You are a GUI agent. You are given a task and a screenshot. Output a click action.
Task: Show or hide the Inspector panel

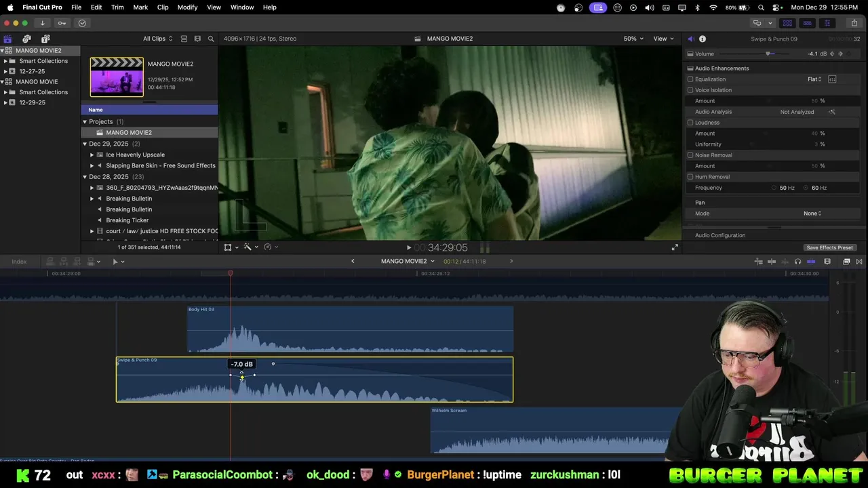(827, 23)
